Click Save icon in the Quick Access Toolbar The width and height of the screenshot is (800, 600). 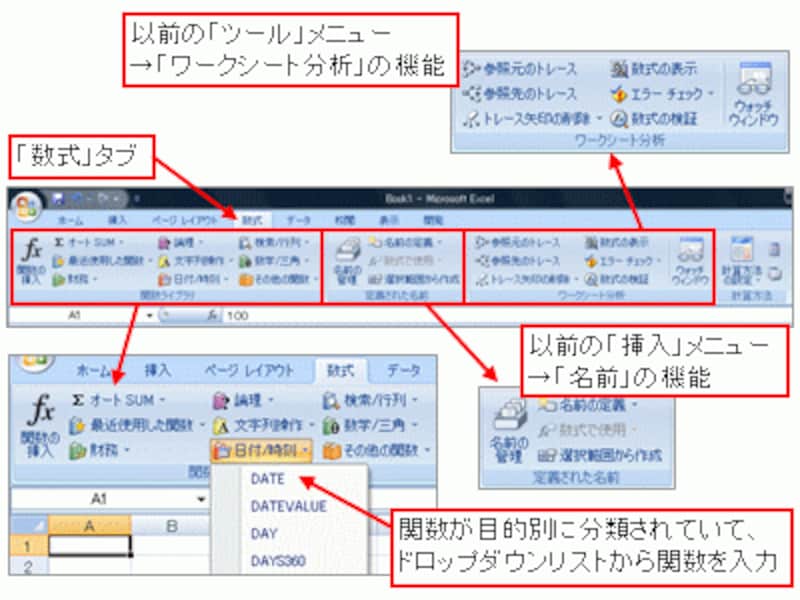coord(58,198)
